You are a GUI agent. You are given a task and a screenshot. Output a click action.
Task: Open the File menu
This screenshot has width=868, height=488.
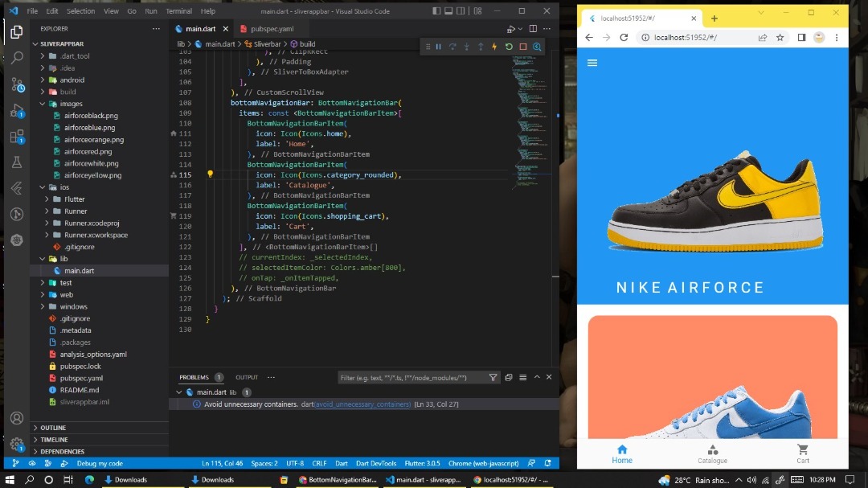coord(33,11)
